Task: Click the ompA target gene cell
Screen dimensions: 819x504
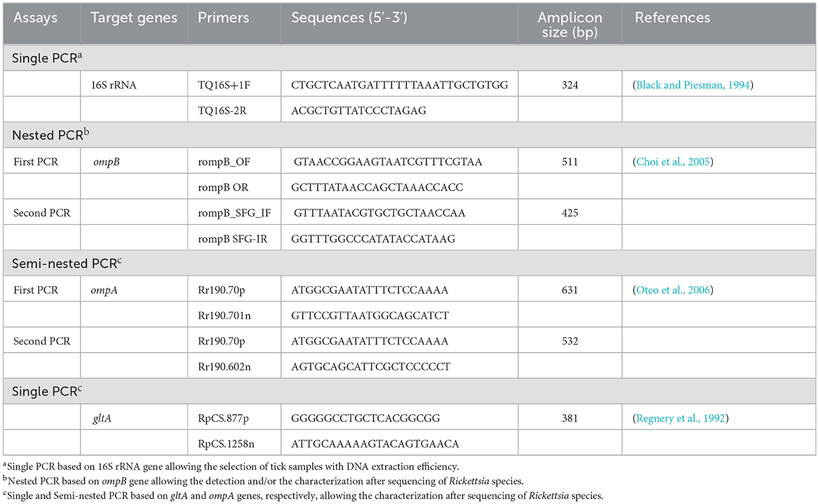Action: [104, 291]
